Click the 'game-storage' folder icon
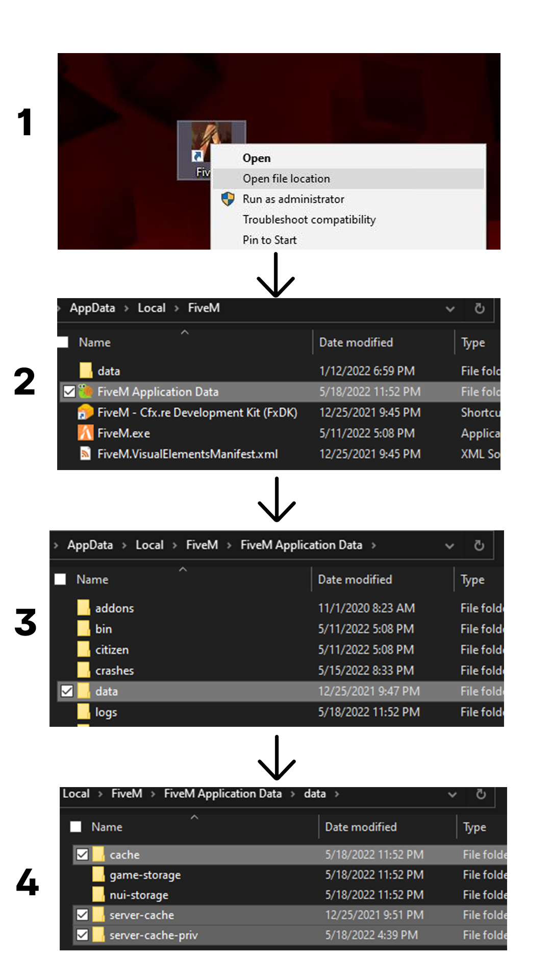This screenshot has height=980, width=551. [98, 874]
